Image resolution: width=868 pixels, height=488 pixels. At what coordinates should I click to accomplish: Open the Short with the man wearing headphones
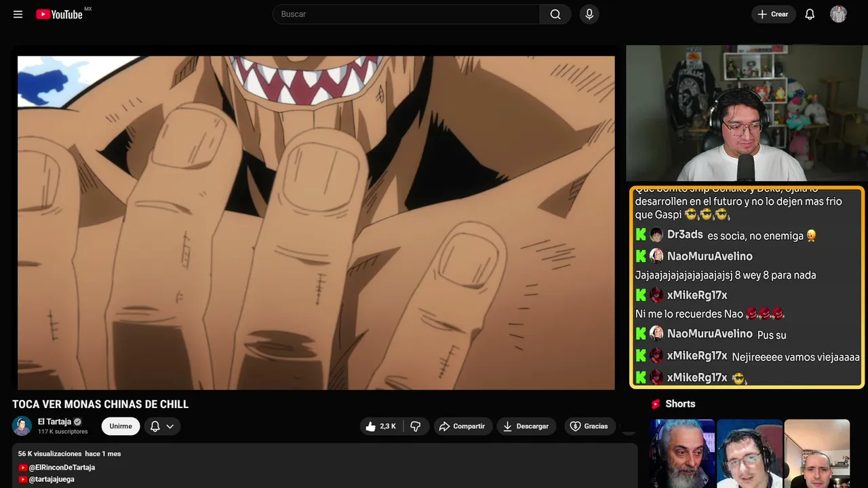pyautogui.click(x=749, y=453)
